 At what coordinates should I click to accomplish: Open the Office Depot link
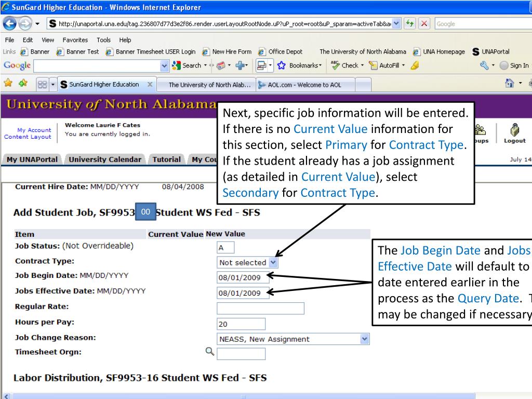(x=280, y=51)
